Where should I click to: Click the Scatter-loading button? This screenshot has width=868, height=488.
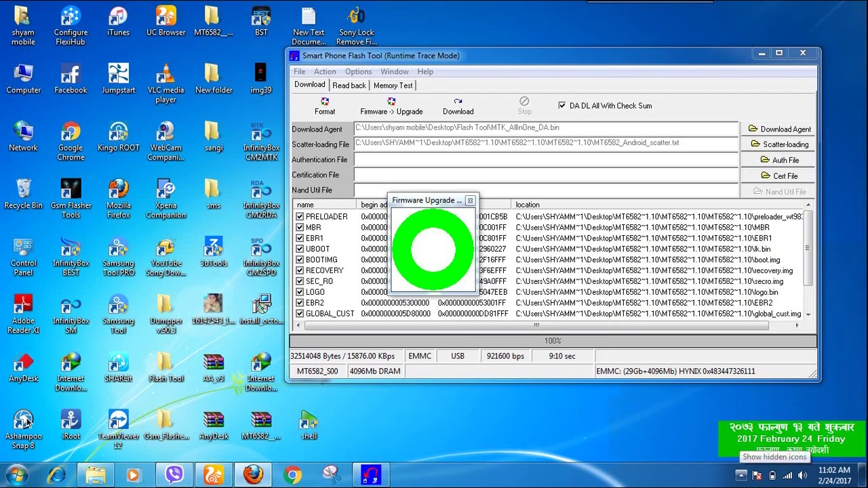[779, 144]
